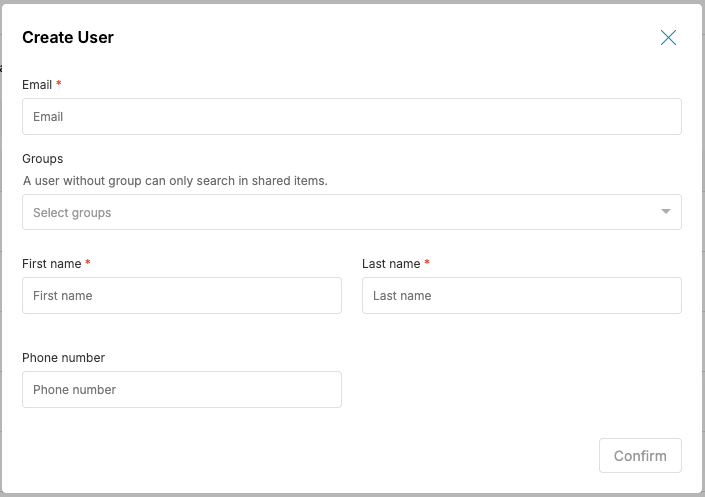Click the required asterisk beside First name

pos(88,264)
